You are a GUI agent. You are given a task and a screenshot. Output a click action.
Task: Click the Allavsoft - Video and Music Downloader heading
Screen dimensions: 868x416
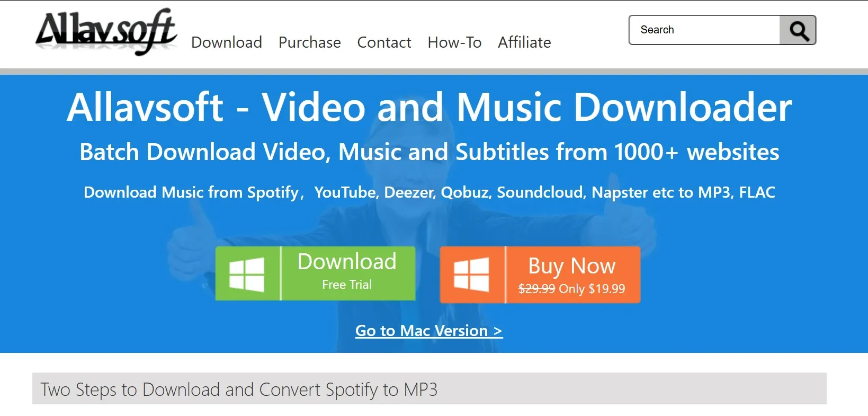(x=429, y=108)
